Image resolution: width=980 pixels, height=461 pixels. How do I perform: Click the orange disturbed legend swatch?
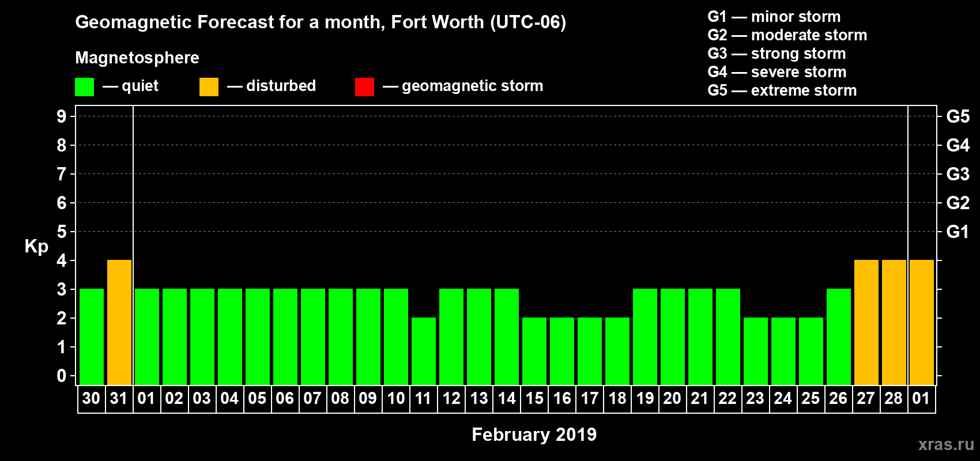pyautogui.click(x=209, y=87)
